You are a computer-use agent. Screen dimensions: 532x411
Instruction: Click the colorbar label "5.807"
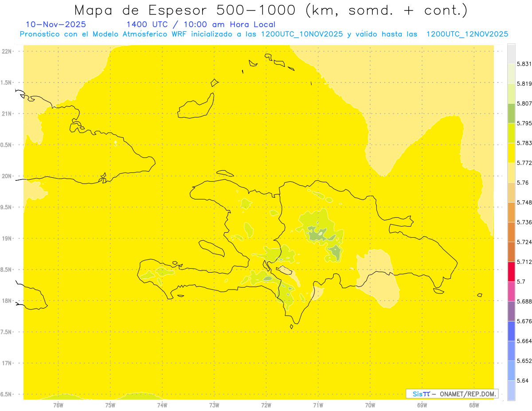point(524,103)
